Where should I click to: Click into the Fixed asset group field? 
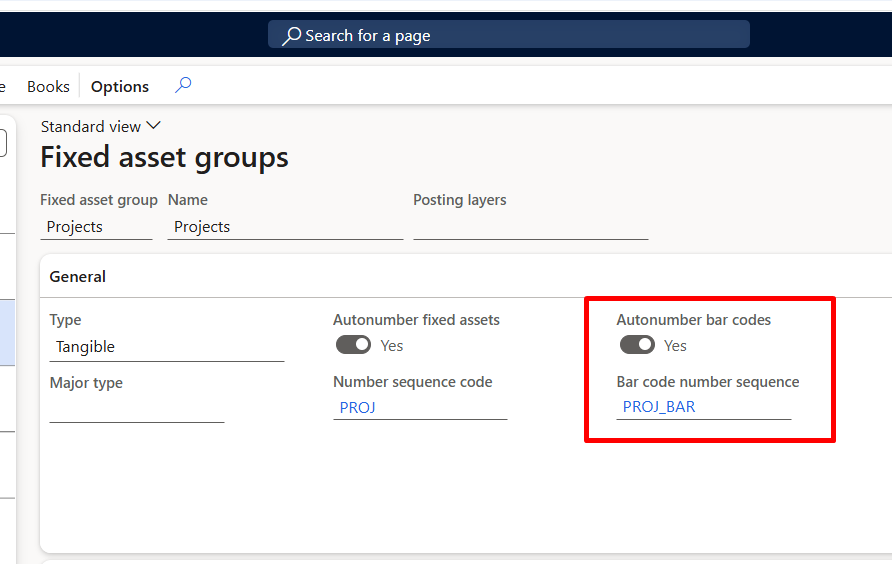[96, 227]
